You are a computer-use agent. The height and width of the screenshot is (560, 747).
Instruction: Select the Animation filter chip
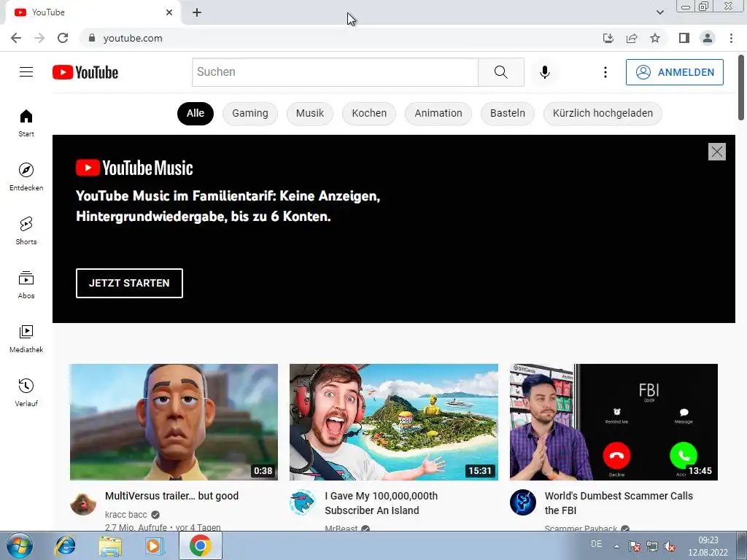tap(438, 113)
